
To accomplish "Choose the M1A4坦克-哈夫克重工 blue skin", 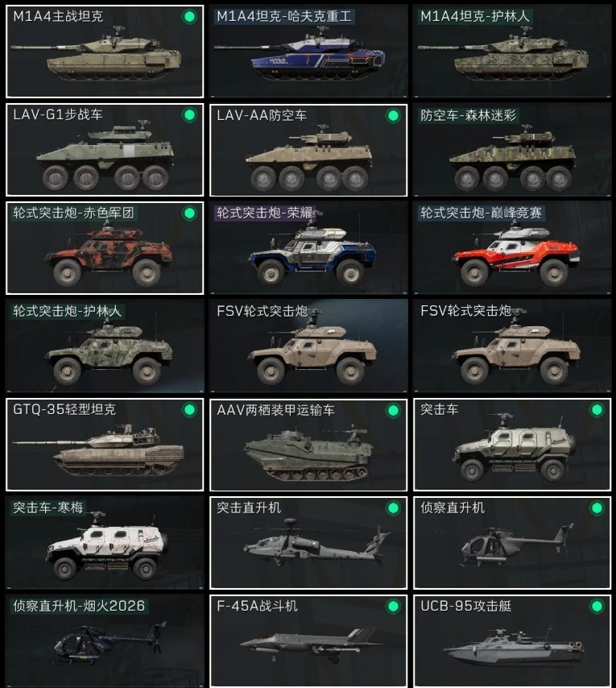I will [x=308, y=52].
